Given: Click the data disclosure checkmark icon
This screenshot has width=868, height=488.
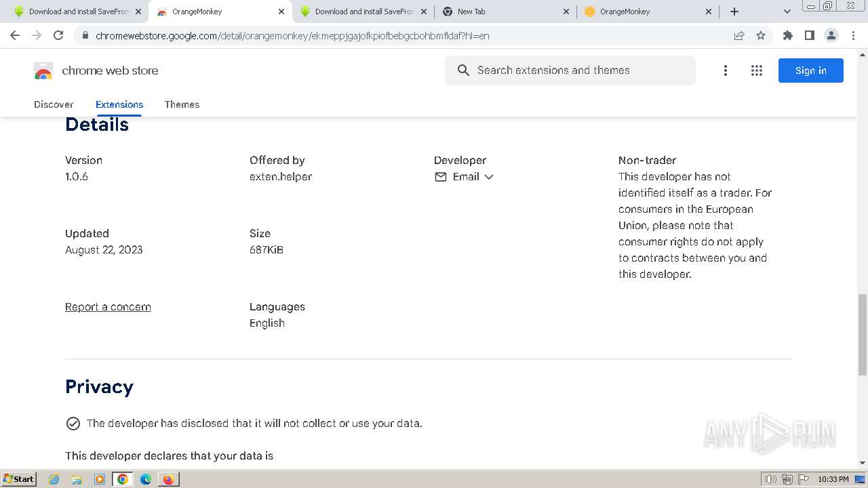Looking at the screenshot, I should (x=73, y=424).
